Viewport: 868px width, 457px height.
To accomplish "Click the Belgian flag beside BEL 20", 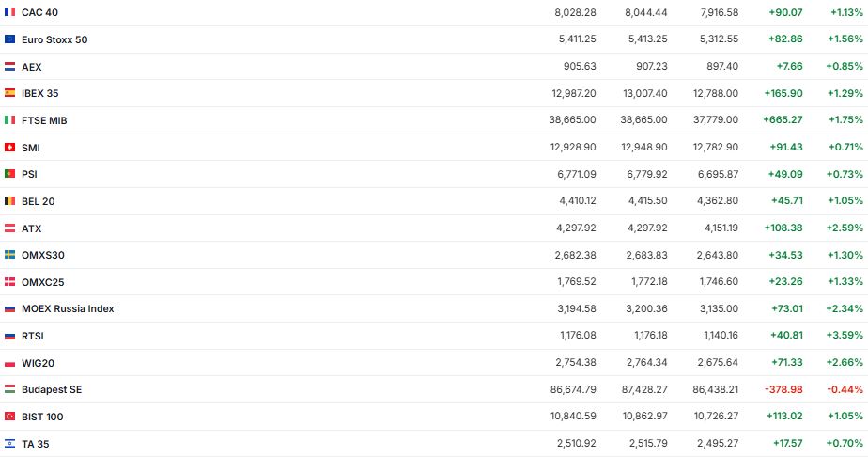I will [x=10, y=201].
